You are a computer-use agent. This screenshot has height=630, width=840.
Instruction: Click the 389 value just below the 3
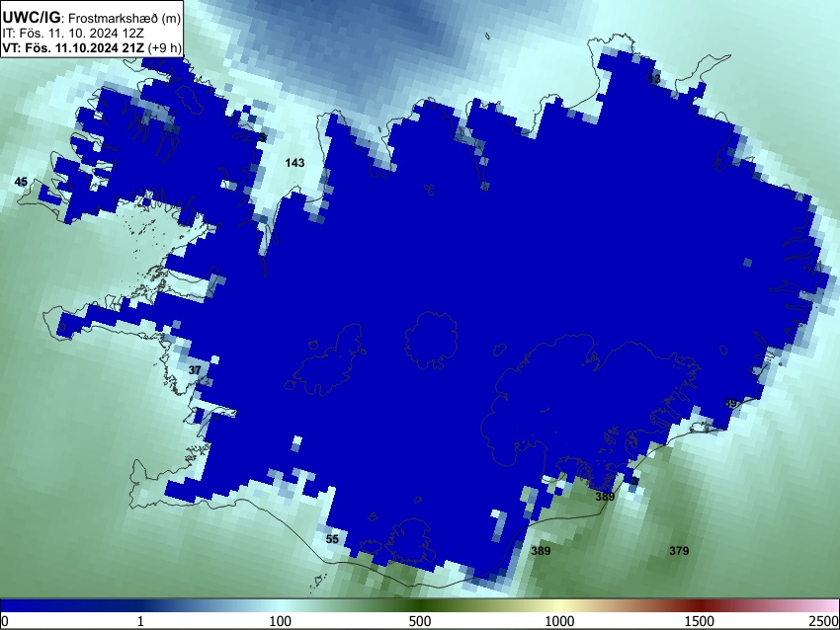point(605,497)
